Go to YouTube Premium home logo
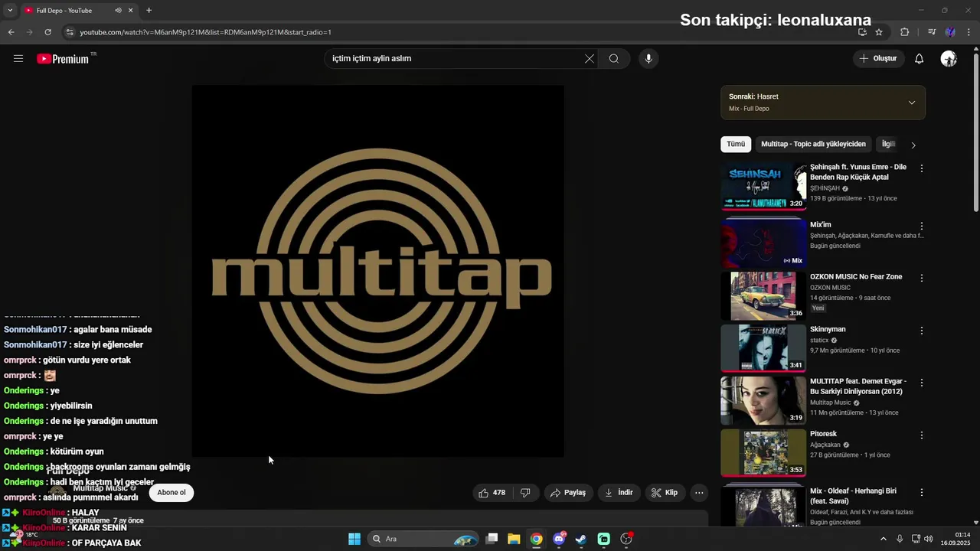 pyautogui.click(x=63, y=59)
